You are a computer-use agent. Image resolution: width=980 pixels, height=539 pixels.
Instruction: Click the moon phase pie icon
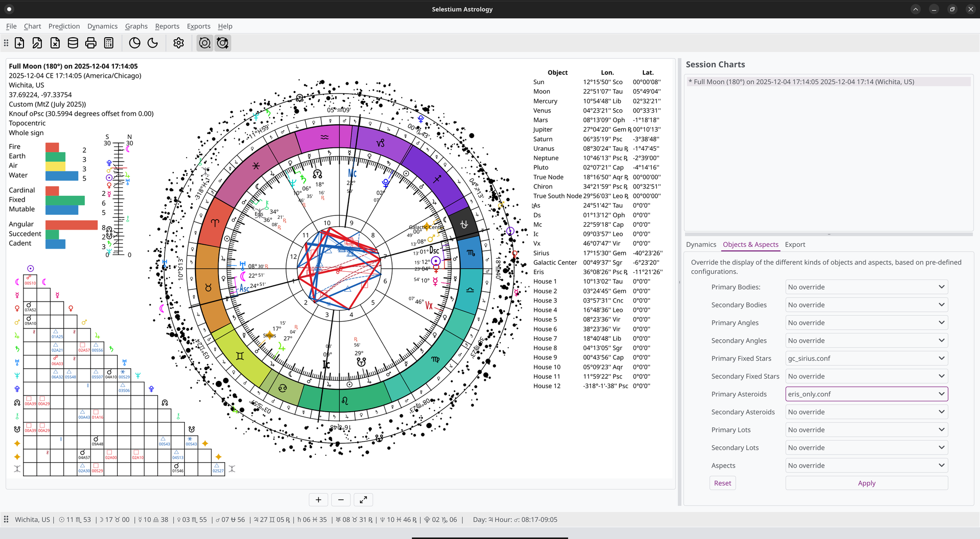point(135,43)
